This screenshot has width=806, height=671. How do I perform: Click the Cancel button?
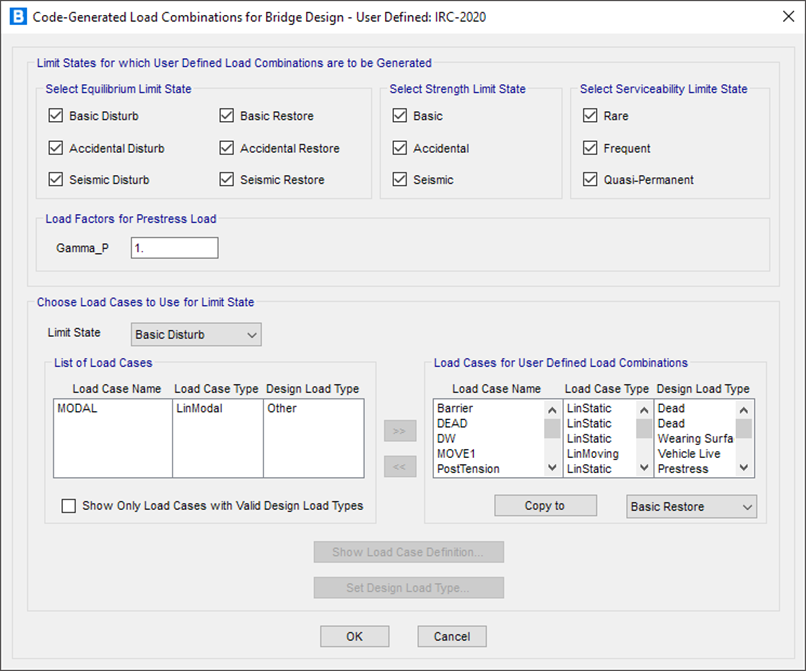tap(452, 636)
